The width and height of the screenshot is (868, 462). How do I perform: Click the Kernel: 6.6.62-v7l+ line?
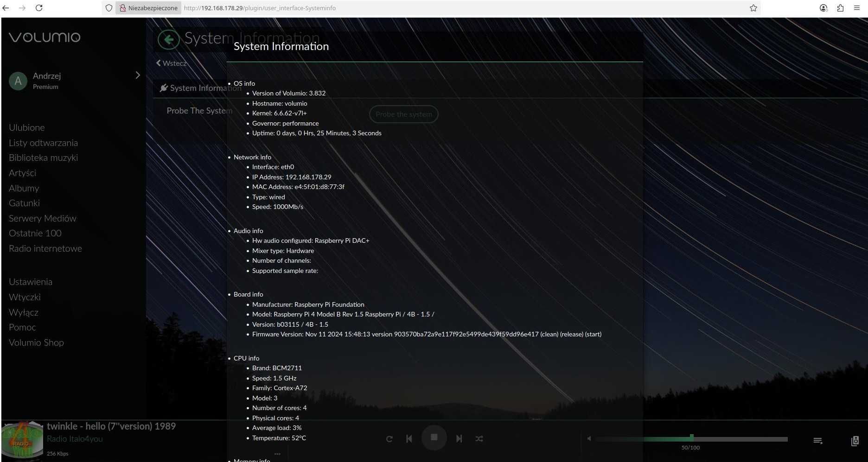(280, 113)
